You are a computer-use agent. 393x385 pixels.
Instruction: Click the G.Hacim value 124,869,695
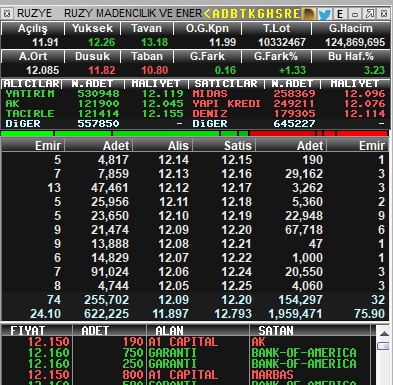(x=355, y=42)
